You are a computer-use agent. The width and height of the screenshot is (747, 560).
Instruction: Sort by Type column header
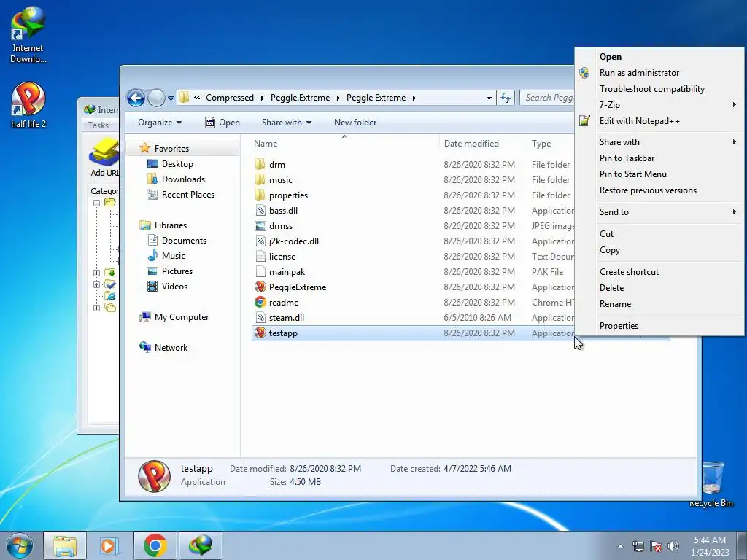tap(541, 144)
